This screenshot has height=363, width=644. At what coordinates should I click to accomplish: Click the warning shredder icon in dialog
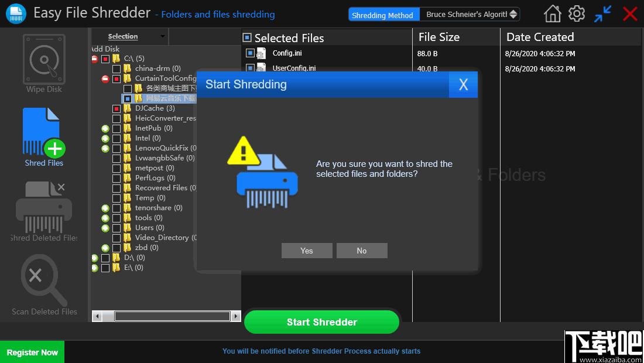click(x=262, y=172)
